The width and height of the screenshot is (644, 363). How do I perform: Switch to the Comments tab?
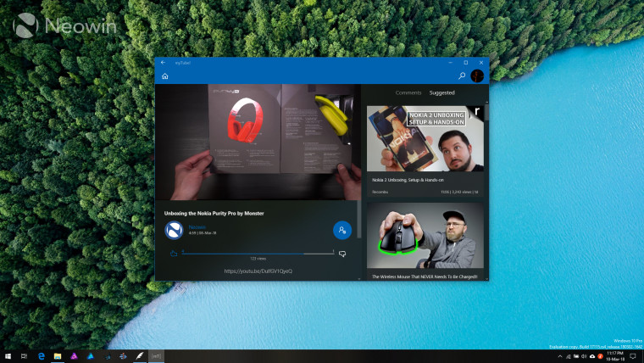(408, 93)
